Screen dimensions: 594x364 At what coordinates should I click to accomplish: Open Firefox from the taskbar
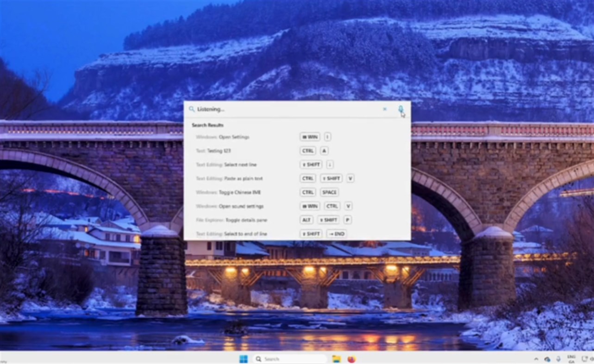tap(351, 358)
